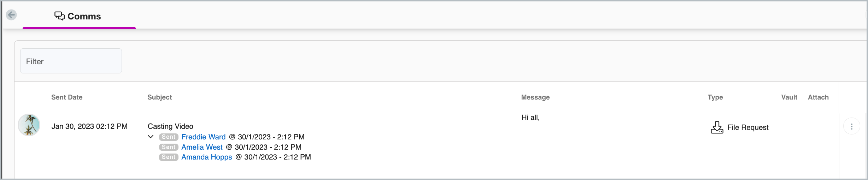Screen dimensions: 868x180
Task: Open the three-dot row options menu
Action: pyautogui.click(x=851, y=126)
